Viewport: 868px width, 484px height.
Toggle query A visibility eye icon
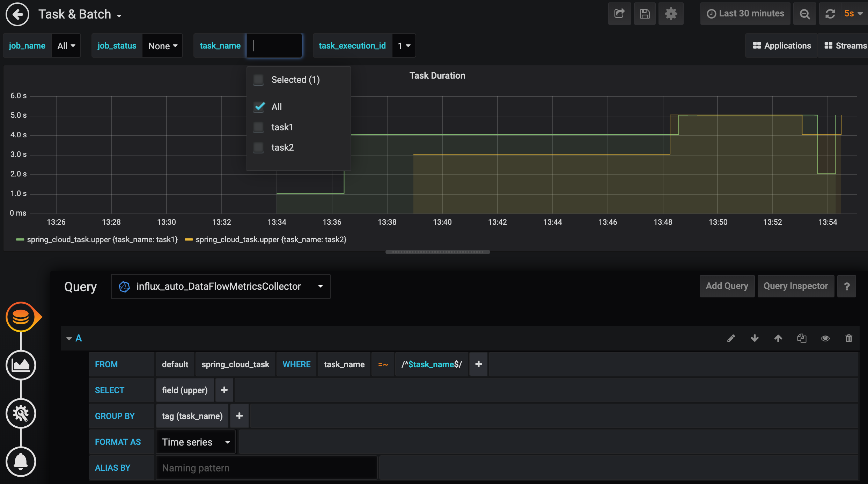pyautogui.click(x=825, y=338)
